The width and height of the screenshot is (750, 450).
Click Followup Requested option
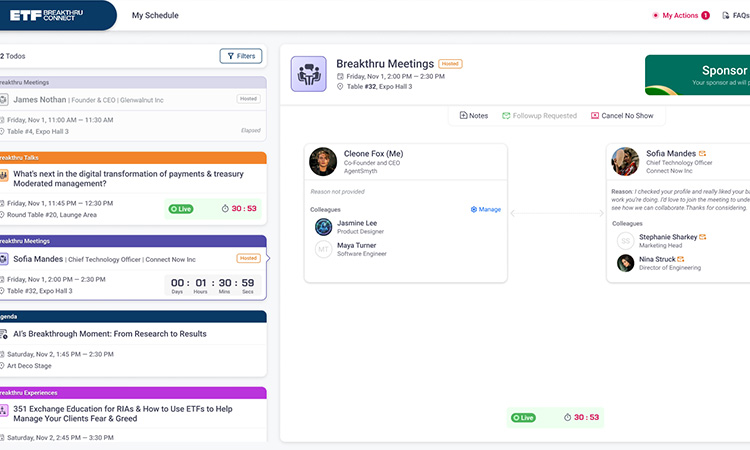pyautogui.click(x=539, y=116)
